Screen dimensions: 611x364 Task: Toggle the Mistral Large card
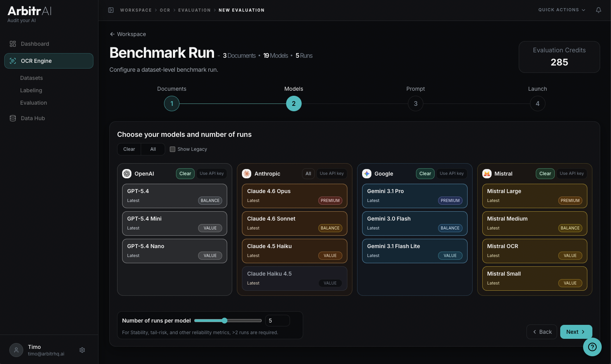pos(535,196)
